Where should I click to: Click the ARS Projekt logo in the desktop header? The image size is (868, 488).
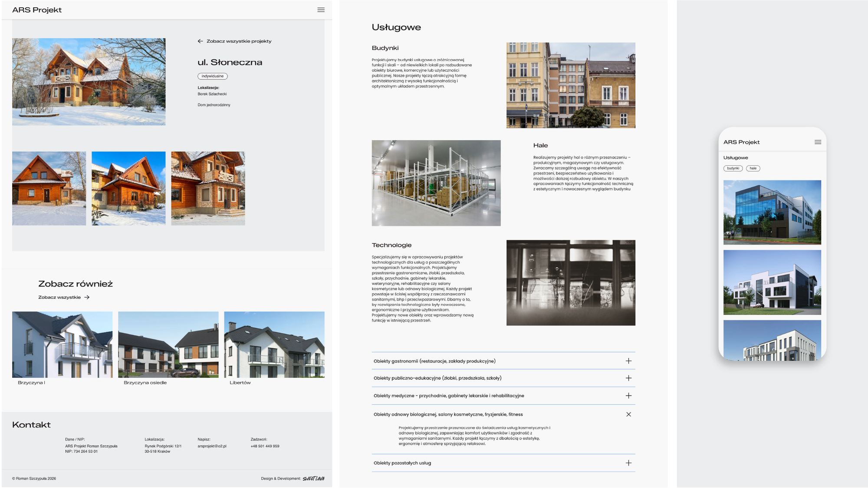[37, 10]
